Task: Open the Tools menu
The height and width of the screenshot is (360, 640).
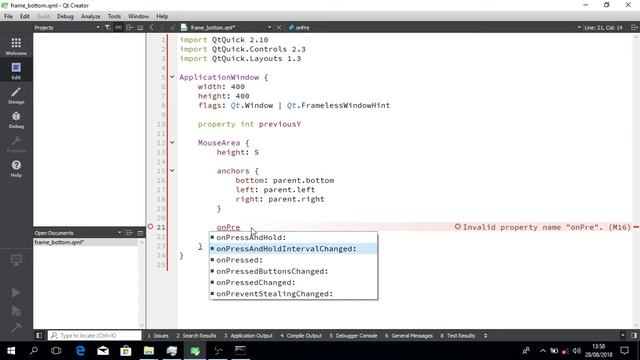Action: point(114,16)
